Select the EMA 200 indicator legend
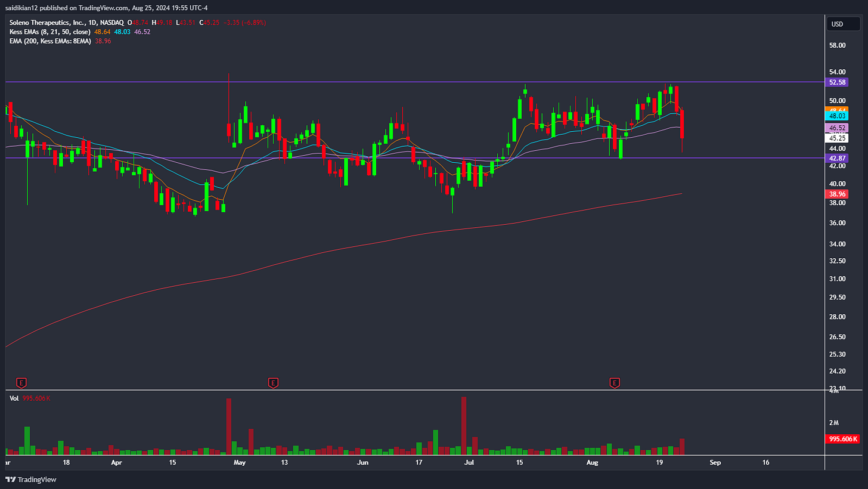 point(49,41)
